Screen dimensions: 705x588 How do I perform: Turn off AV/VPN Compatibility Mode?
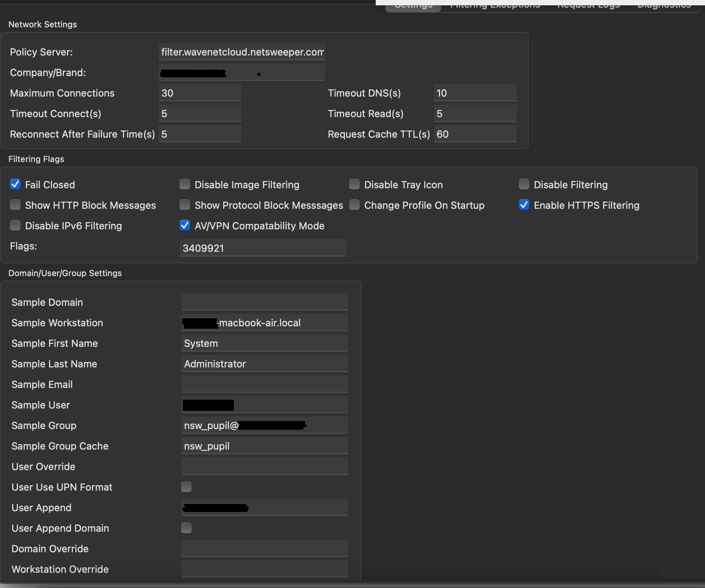tap(185, 226)
